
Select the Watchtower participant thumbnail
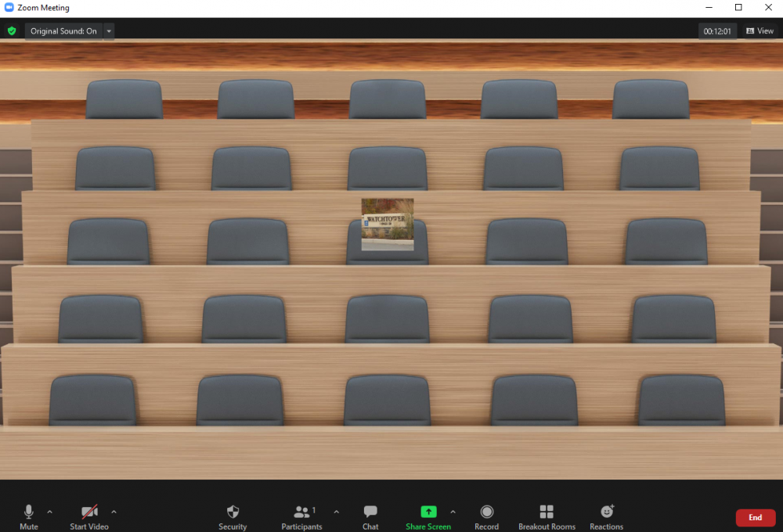click(388, 224)
